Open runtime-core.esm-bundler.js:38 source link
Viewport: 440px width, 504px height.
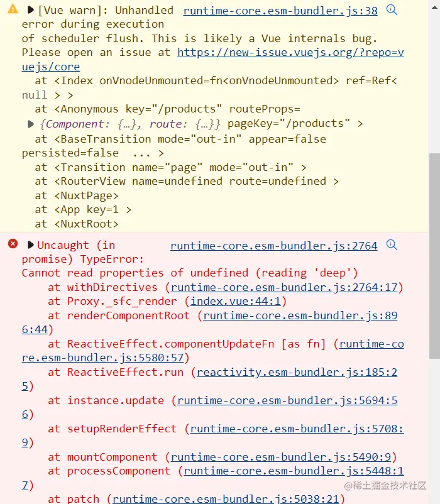280,11
